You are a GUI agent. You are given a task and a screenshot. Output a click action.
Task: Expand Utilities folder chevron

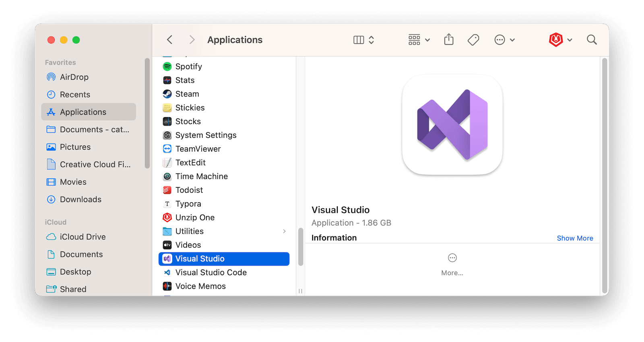pyautogui.click(x=284, y=231)
